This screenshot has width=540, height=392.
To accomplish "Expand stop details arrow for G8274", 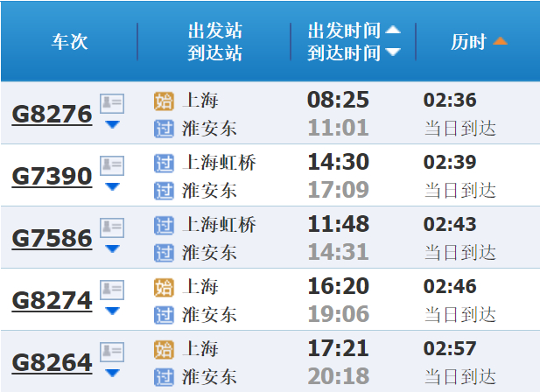I will (112, 311).
